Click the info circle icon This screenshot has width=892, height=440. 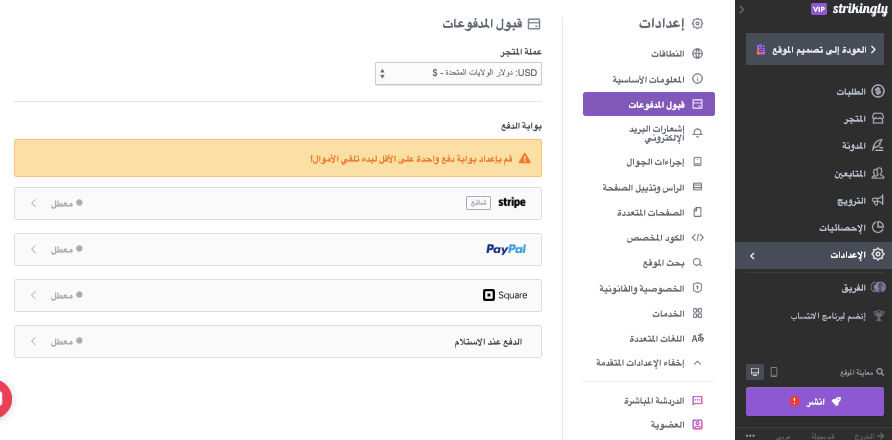[697, 79]
